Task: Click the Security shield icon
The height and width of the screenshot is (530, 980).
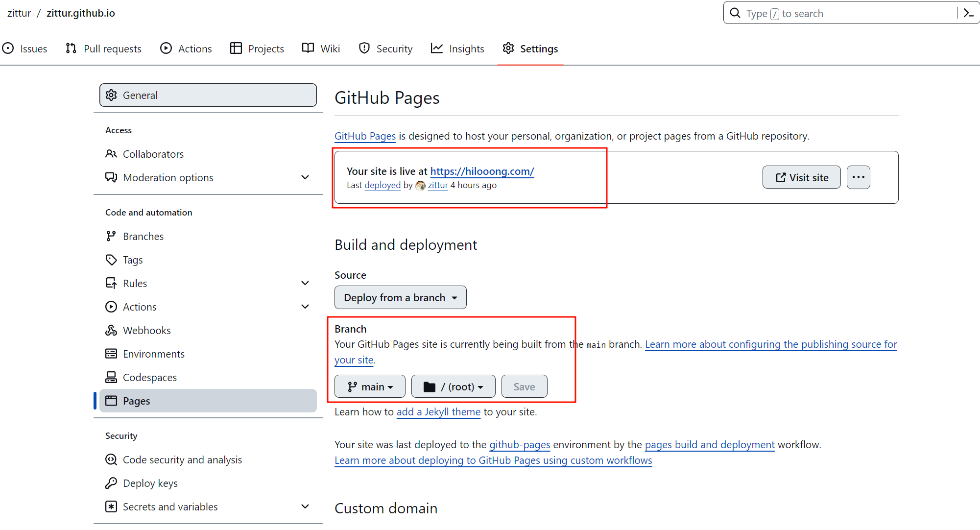Action: pyautogui.click(x=364, y=48)
